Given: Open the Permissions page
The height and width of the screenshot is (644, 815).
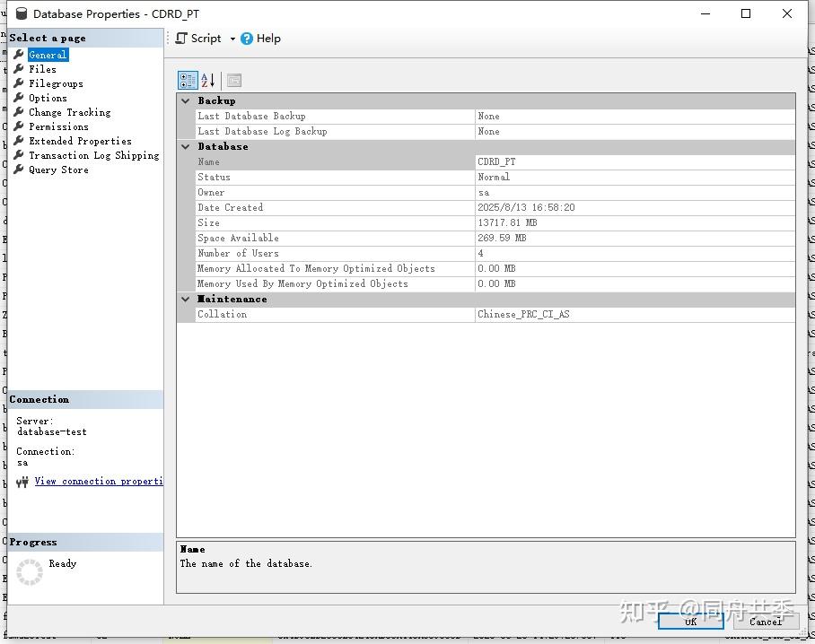Looking at the screenshot, I should (58, 126).
